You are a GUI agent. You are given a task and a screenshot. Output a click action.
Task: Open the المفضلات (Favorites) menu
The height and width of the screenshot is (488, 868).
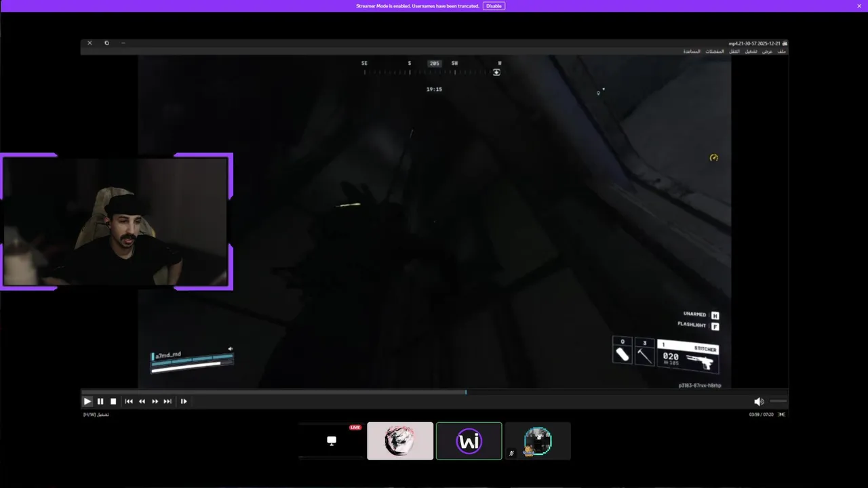coord(715,52)
